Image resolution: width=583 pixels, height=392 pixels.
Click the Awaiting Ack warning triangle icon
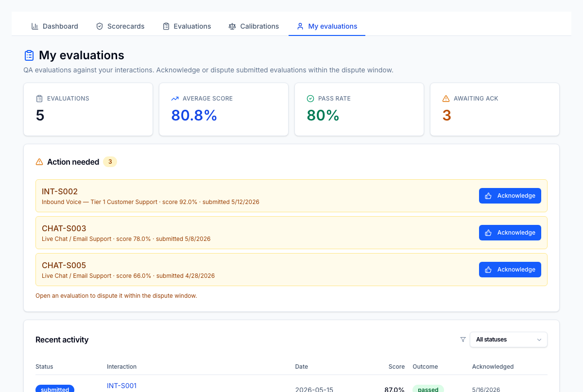point(446,99)
